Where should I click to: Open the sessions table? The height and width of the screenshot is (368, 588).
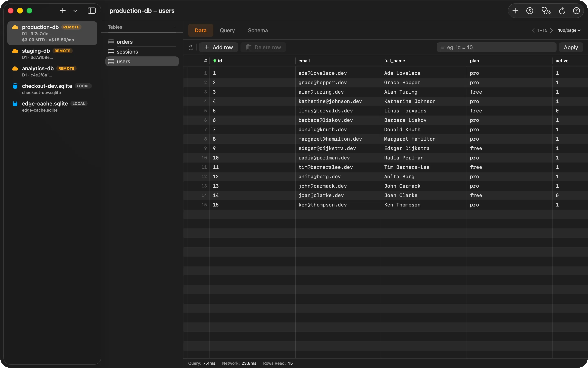(x=142, y=52)
